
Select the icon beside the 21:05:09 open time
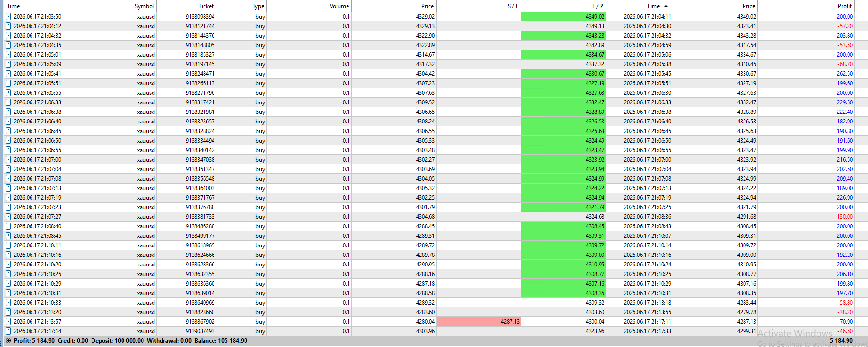(x=8, y=64)
